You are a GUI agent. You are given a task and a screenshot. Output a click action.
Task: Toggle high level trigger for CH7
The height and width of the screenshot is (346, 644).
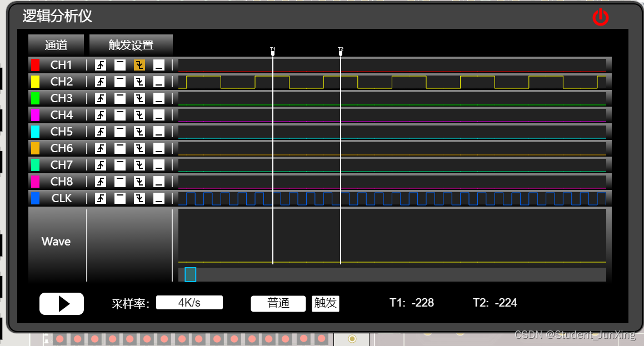pyautogui.click(x=120, y=164)
